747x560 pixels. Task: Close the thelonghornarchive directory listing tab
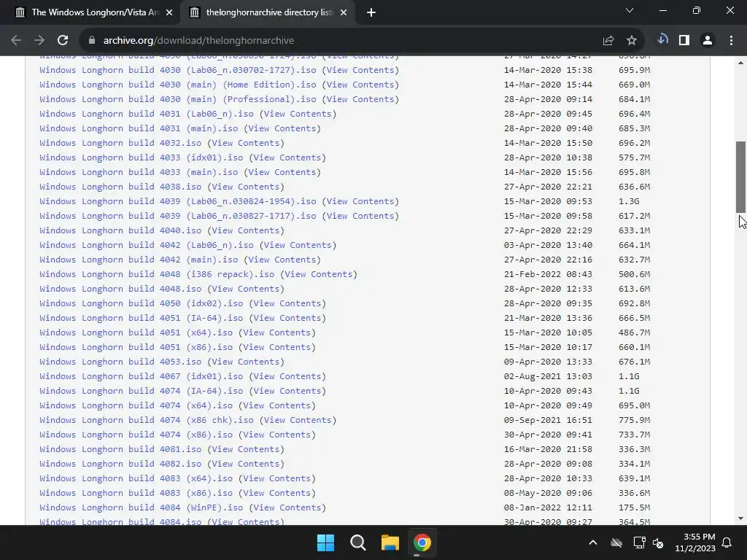click(x=344, y=12)
